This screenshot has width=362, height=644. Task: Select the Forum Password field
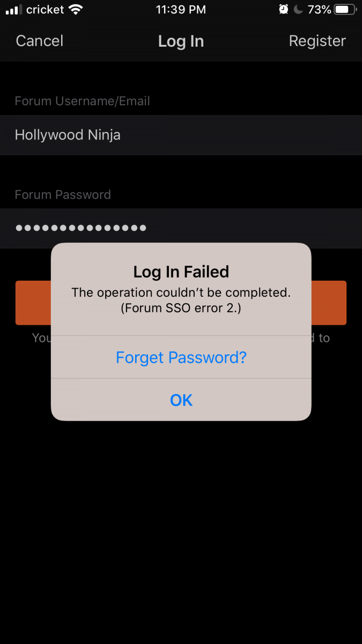pos(181,228)
